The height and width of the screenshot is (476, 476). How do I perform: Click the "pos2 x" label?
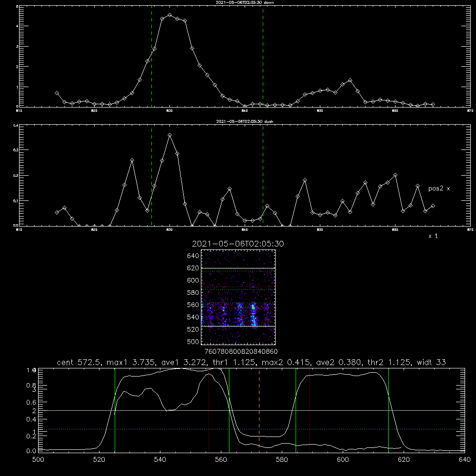[439, 188]
